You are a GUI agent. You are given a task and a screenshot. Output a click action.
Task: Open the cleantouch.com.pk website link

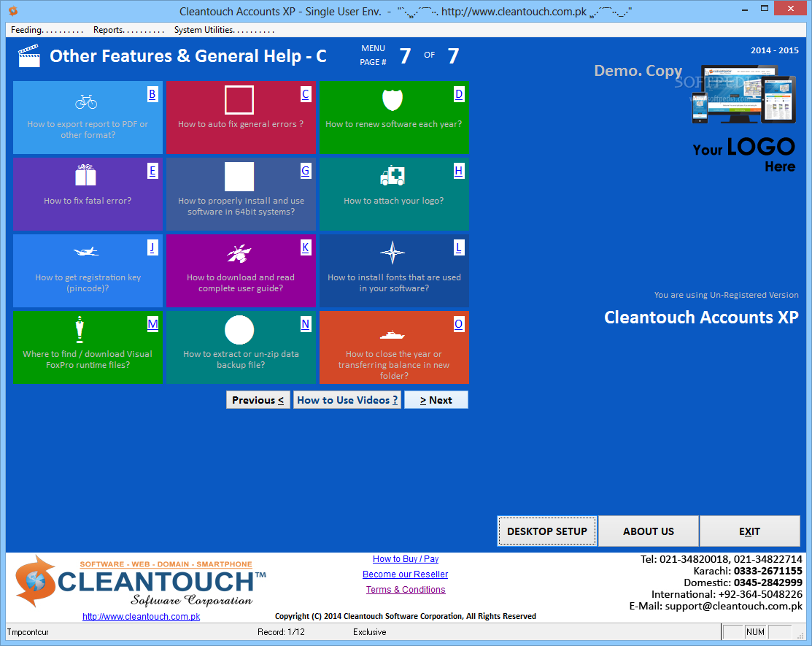pyautogui.click(x=141, y=617)
